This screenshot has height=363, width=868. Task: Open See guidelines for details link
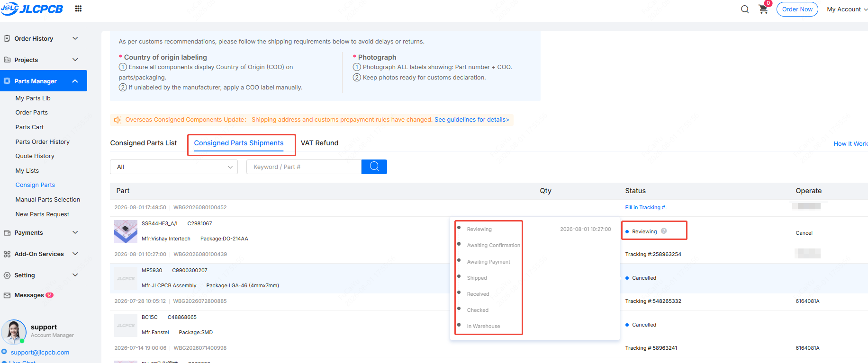[472, 120]
